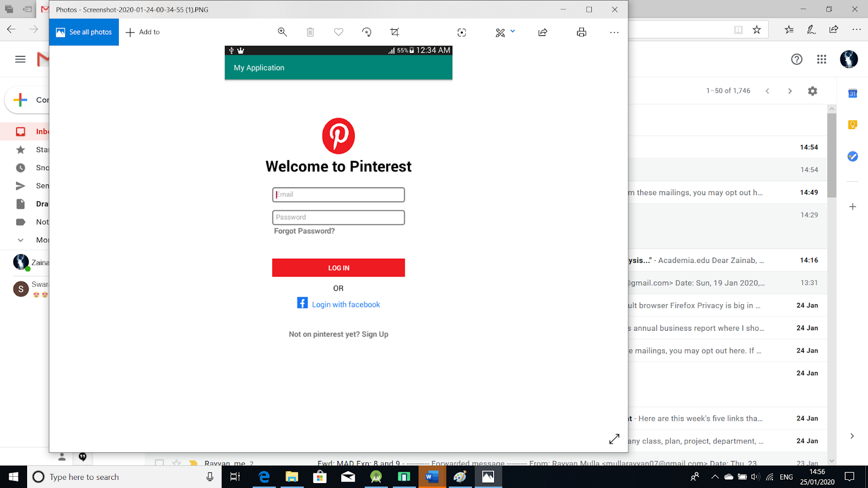
Task: Open email about this week's five links
Action: 727,419
